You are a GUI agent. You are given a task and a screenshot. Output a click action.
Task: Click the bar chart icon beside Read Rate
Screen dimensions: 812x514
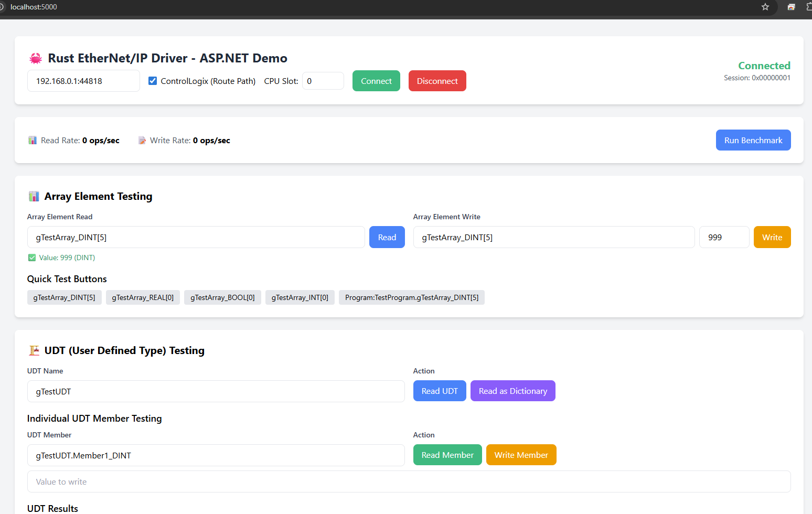tap(33, 140)
